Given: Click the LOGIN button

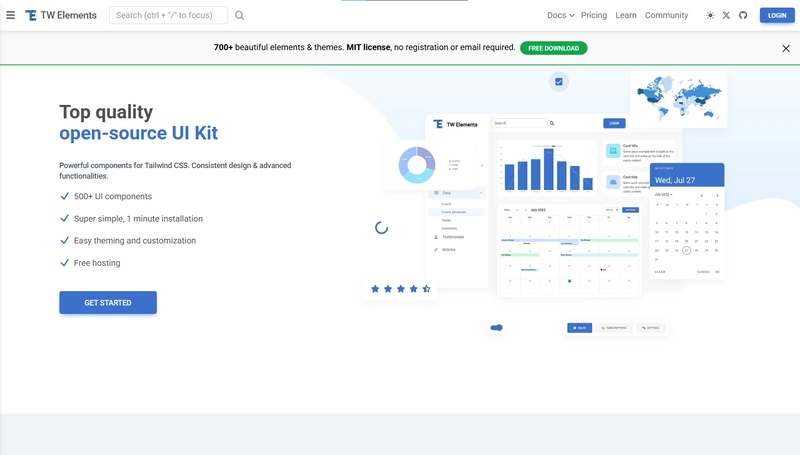Looking at the screenshot, I should (x=777, y=15).
